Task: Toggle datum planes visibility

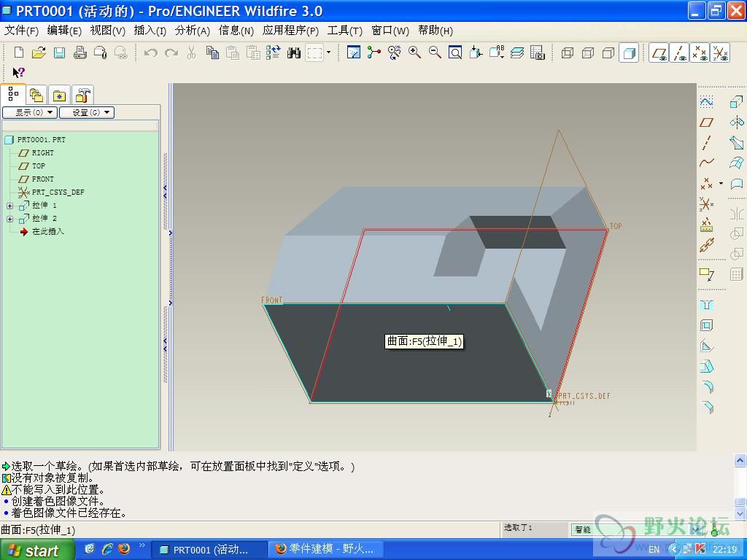Action: click(x=659, y=52)
